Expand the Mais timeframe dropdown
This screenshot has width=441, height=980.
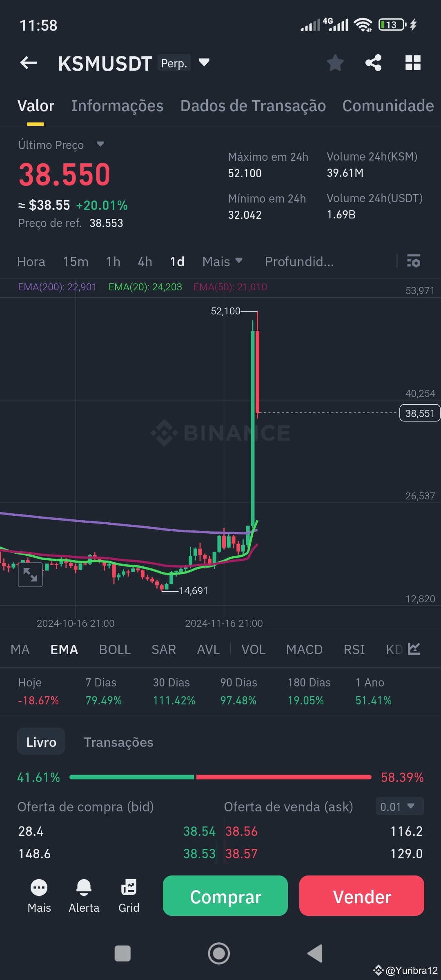click(x=223, y=261)
